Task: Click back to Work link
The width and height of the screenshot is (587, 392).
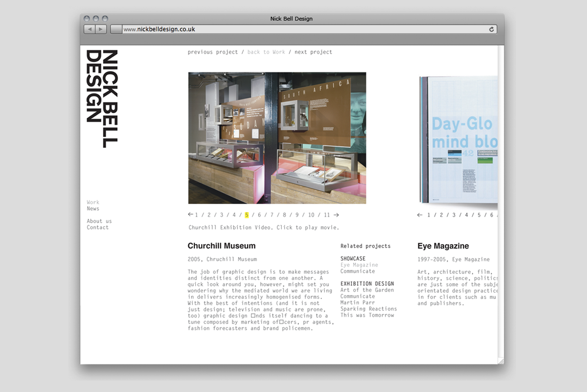Action: click(266, 52)
